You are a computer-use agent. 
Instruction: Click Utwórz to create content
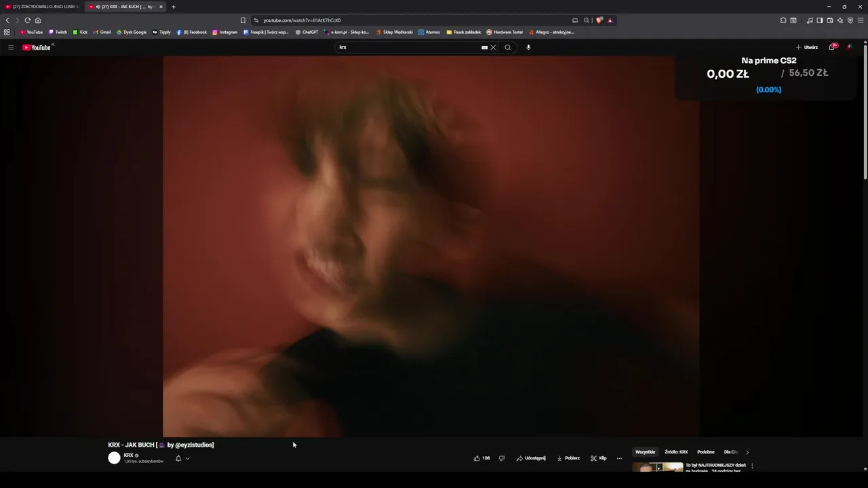click(807, 47)
